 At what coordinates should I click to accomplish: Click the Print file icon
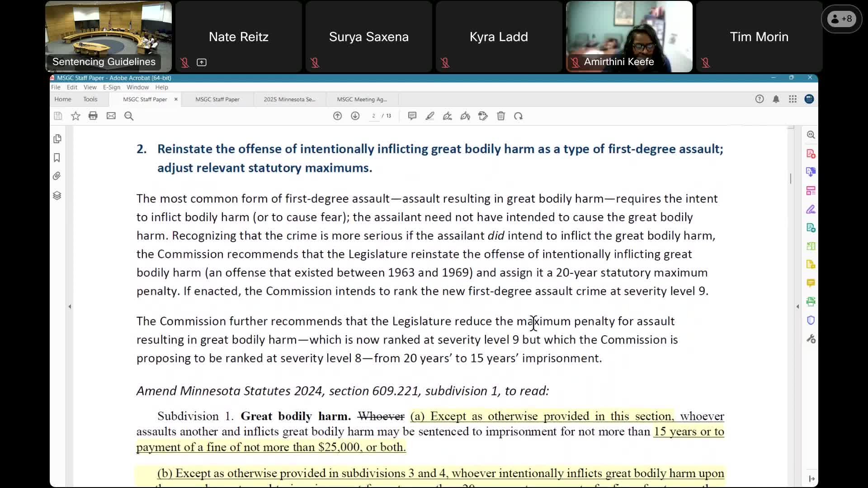pos(93,116)
